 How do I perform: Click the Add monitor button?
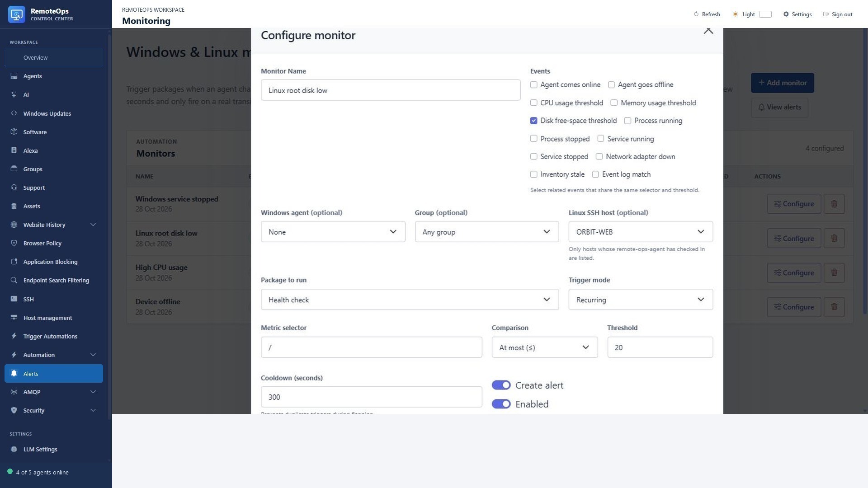[782, 83]
